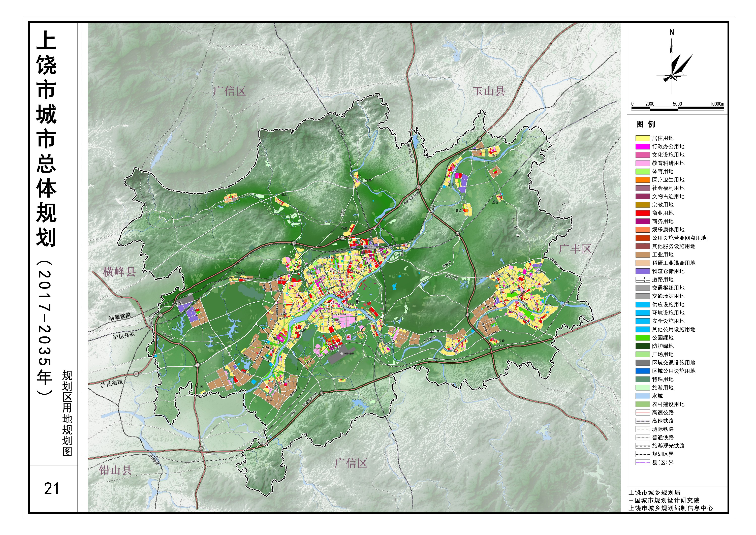Click the 宗教用地 legend label
This screenshot has height=535, width=756.
click(x=663, y=205)
